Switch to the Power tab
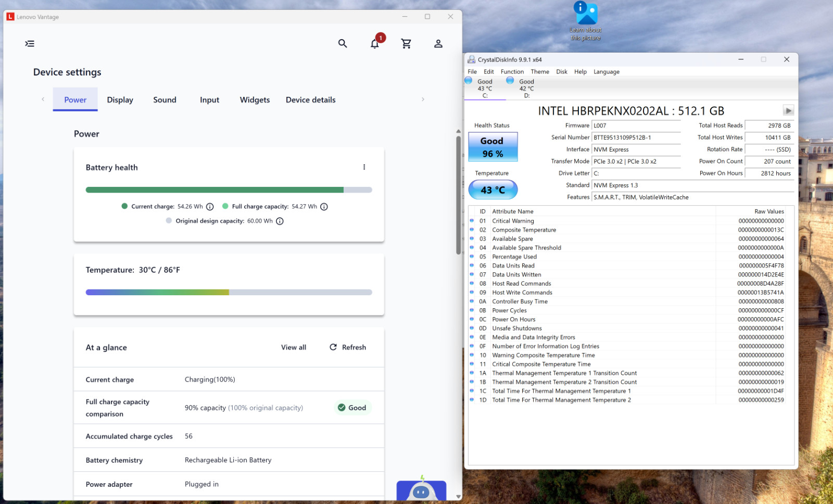833x504 pixels. (x=75, y=100)
